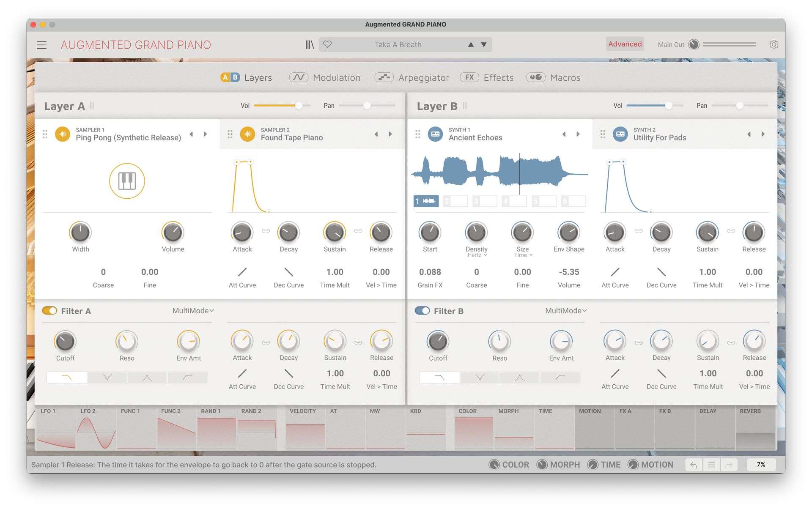Click the Sampler 2 orange waveform icon

click(x=247, y=134)
